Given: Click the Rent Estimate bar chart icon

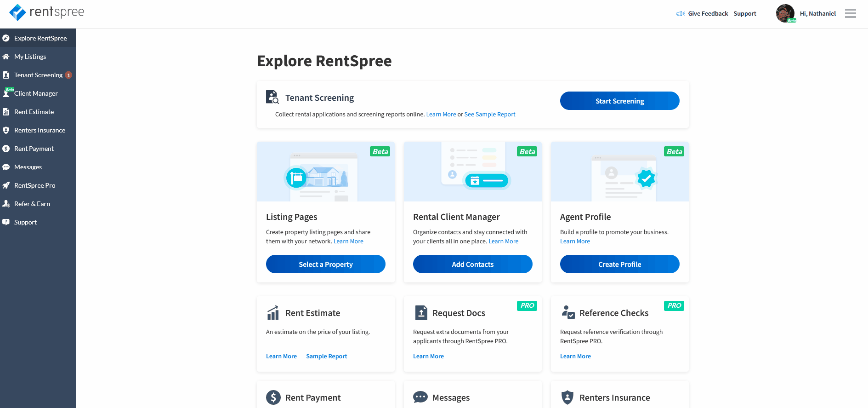Looking at the screenshot, I should coord(273,313).
